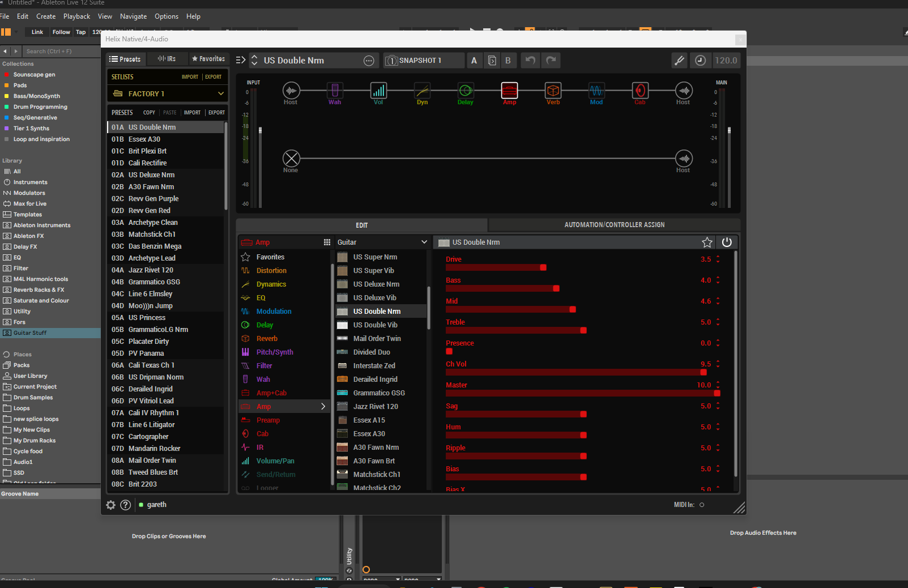Open the help question mark icon
The width and height of the screenshot is (908, 588).
126,505
